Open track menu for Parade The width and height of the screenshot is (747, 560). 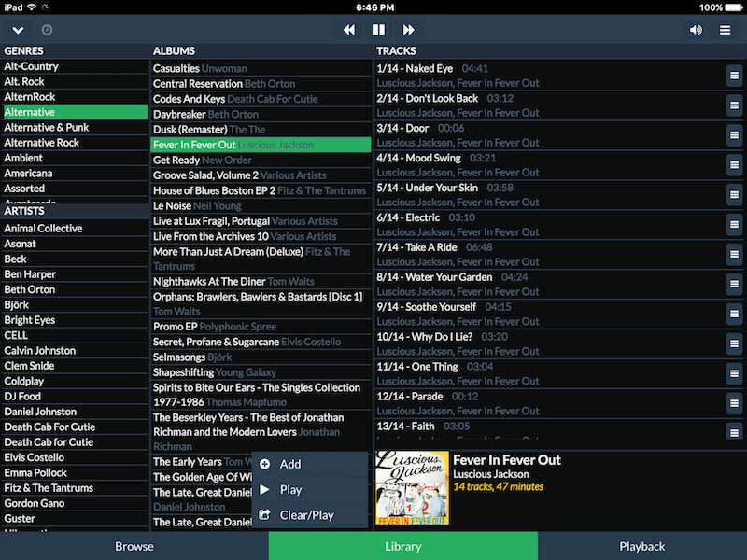(x=734, y=403)
